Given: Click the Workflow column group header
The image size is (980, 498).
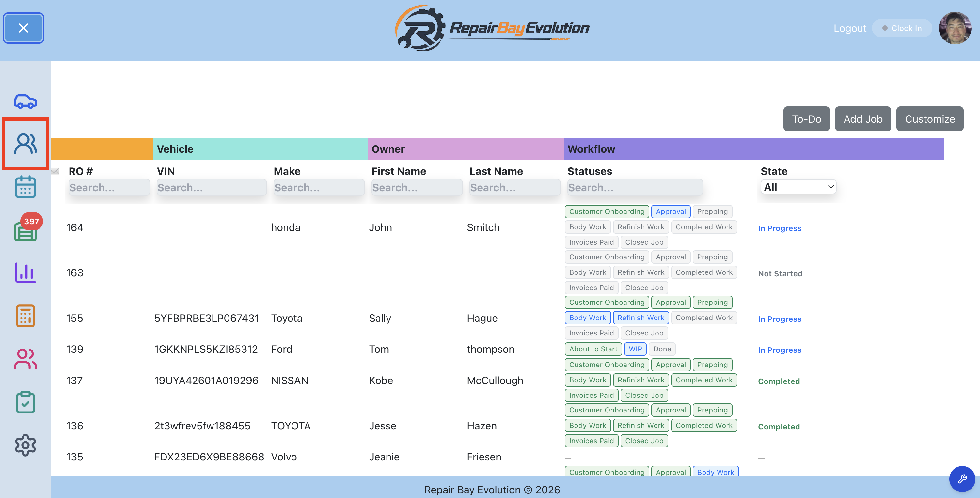Looking at the screenshot, I should click(x=754, y=149).
